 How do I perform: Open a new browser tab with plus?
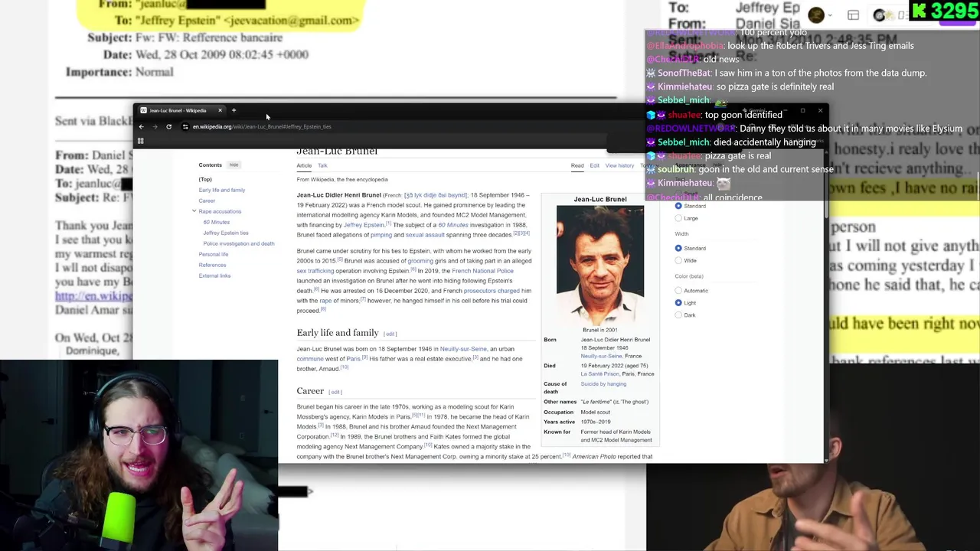point(234,110)
